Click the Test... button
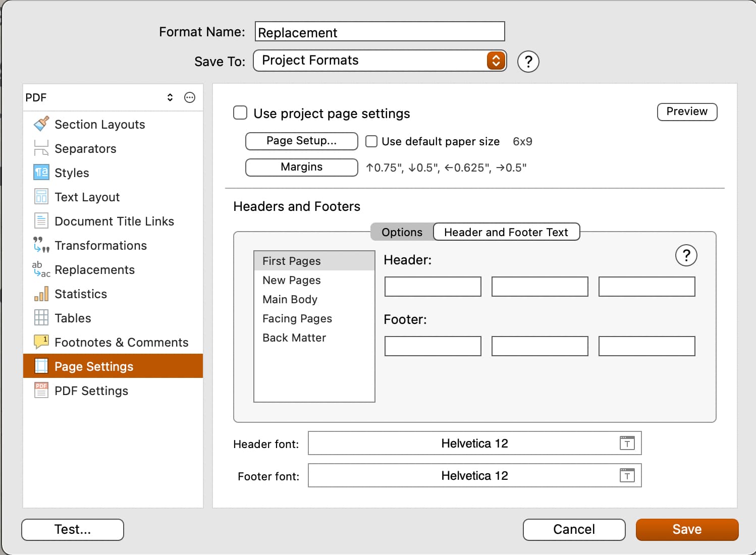Image resolution: width=756 pixels, height=555 pixels. point(73,529)
